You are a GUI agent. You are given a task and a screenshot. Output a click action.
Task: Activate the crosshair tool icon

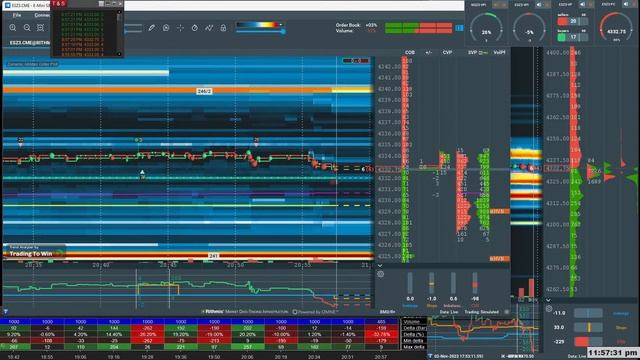point(180,28)
